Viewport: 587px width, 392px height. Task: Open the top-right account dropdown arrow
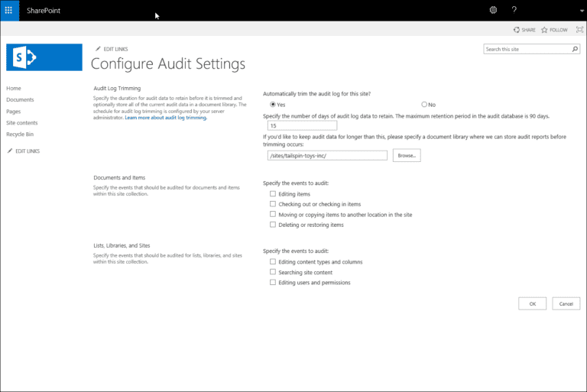tap(582, 11)
